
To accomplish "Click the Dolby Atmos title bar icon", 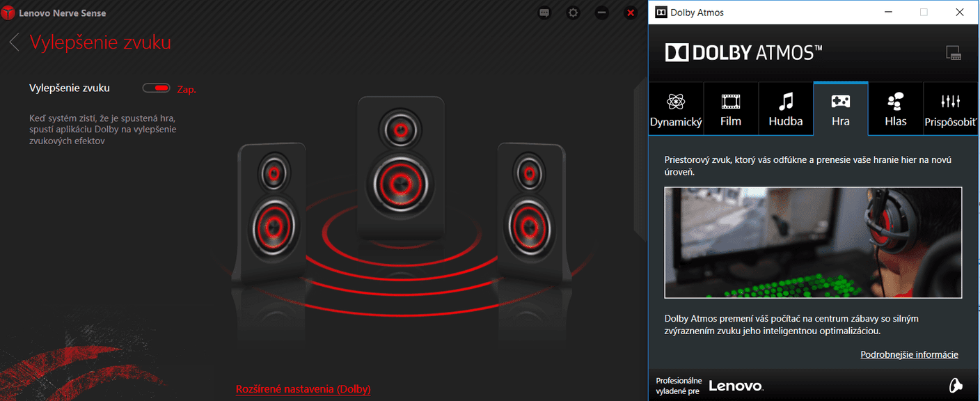I will (660, 12).
